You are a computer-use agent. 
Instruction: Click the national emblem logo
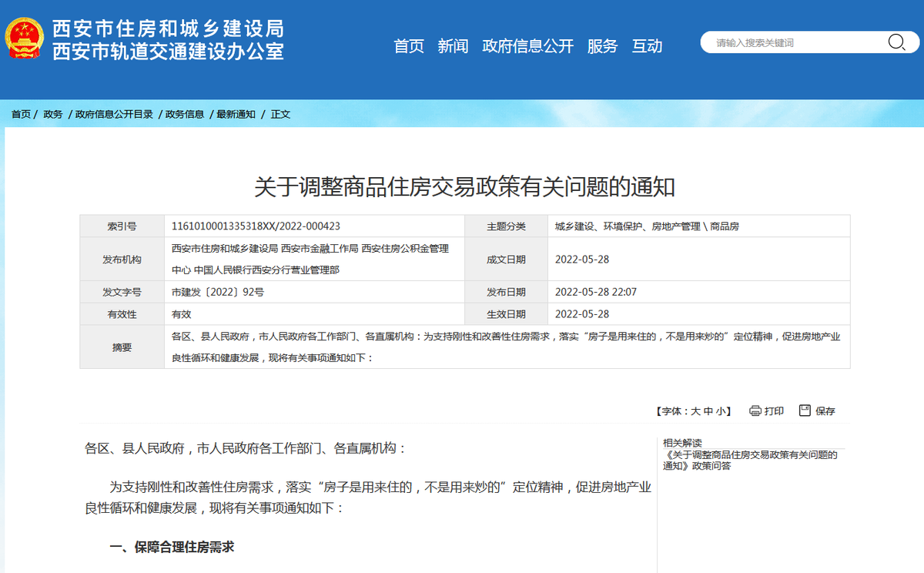pyautogui.click(x=25, y=39)
